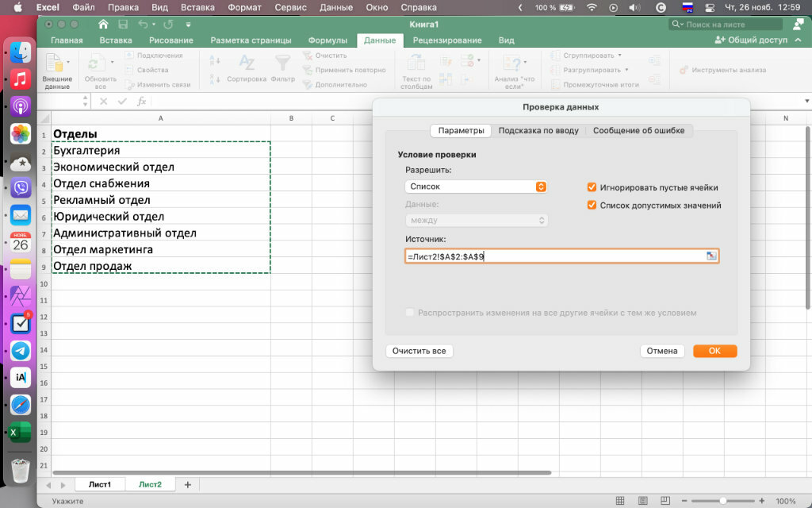Click the Redo arrow in title bar
812x508 pixels.
pyautogui.click(x=168, y=25)
